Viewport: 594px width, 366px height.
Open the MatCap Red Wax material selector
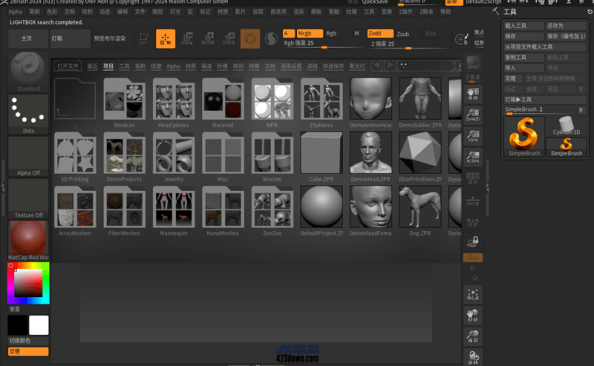click(28, 241)
